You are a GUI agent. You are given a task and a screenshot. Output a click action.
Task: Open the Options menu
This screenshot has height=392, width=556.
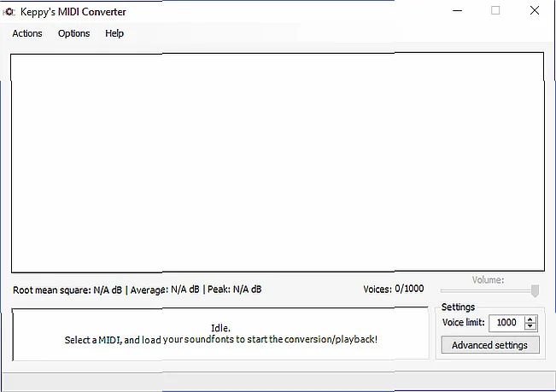click(73, 33)
